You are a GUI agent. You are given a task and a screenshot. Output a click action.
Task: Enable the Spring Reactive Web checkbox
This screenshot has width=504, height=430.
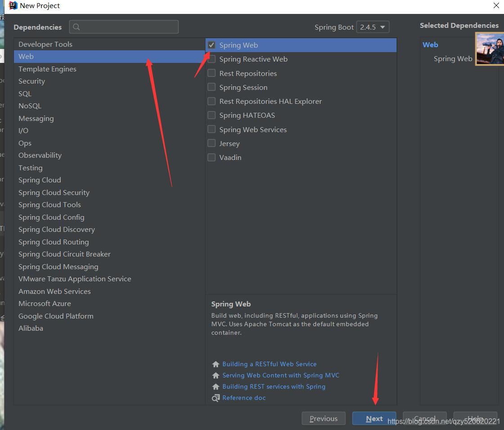pos(211,59)
